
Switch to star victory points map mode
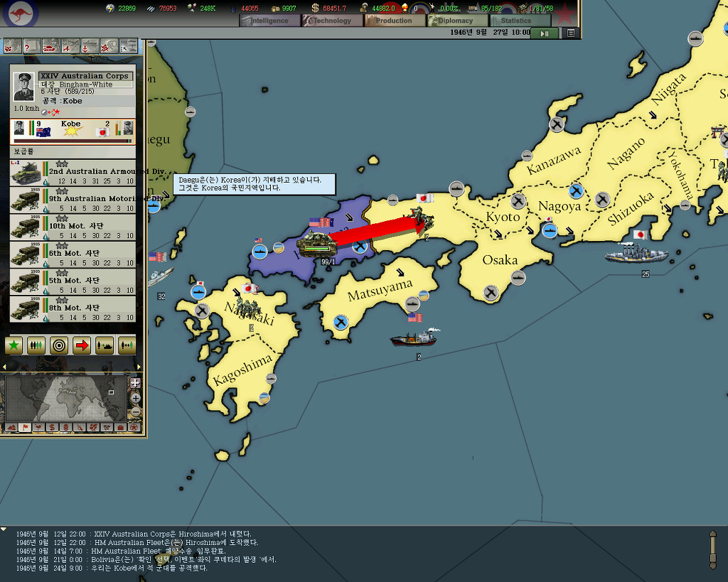click(x=134, y=427)
